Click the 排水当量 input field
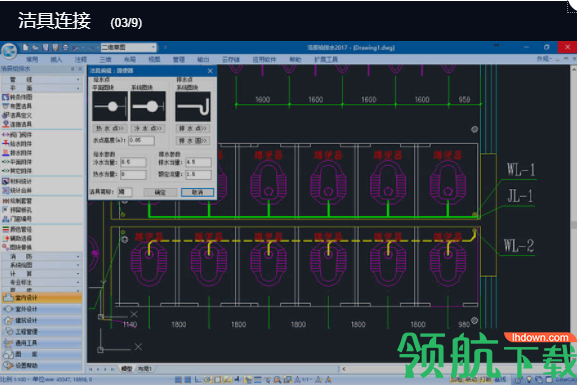 click(x=199, y=162)
